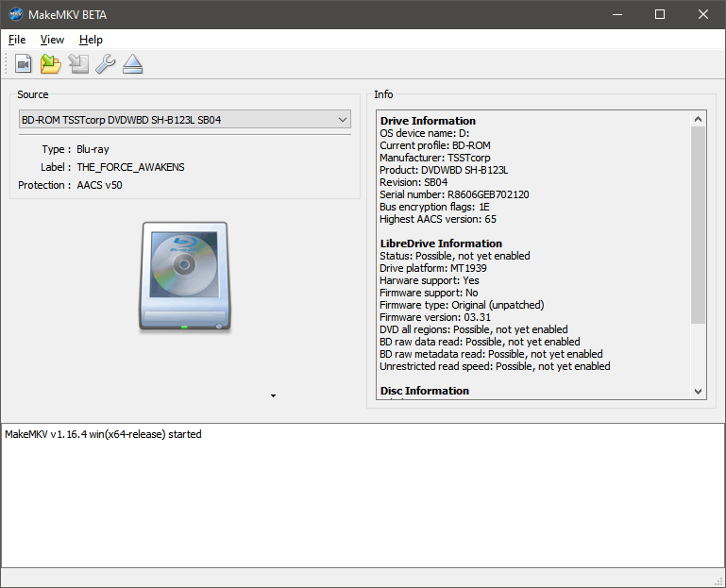
Task: Open the View menu
Action: [52, 40]
